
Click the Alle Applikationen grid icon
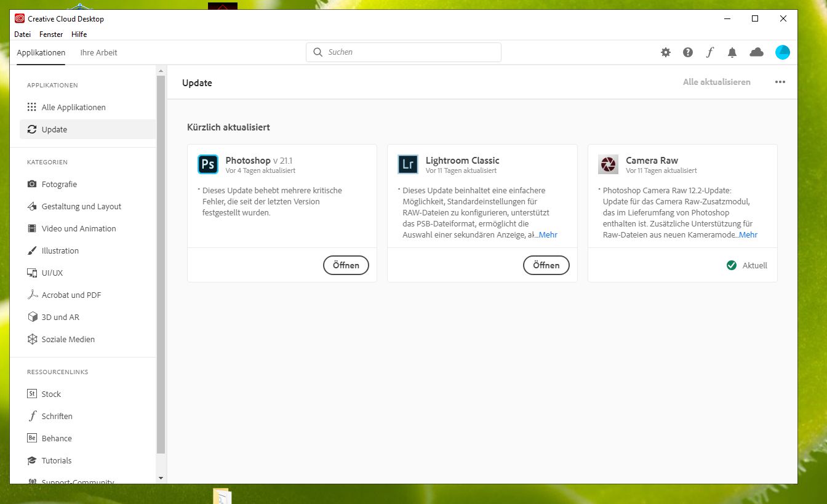pos(32,107)
